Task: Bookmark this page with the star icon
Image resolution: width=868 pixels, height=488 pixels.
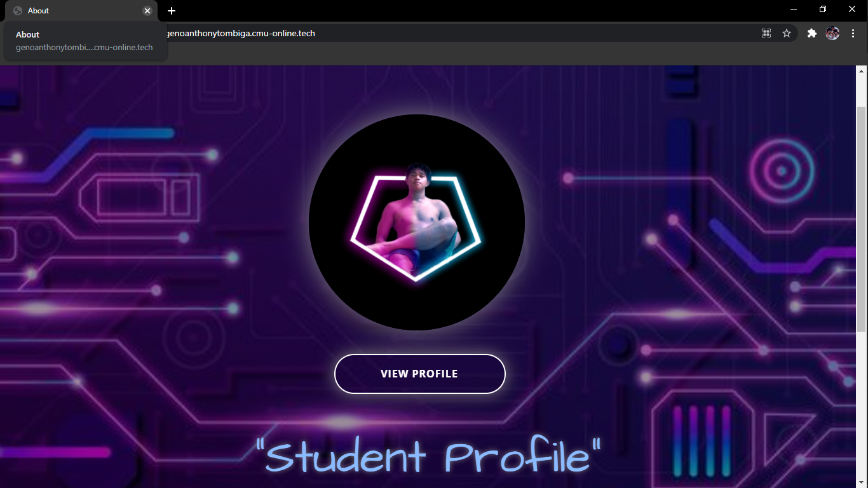Action: tap(787, 33)
